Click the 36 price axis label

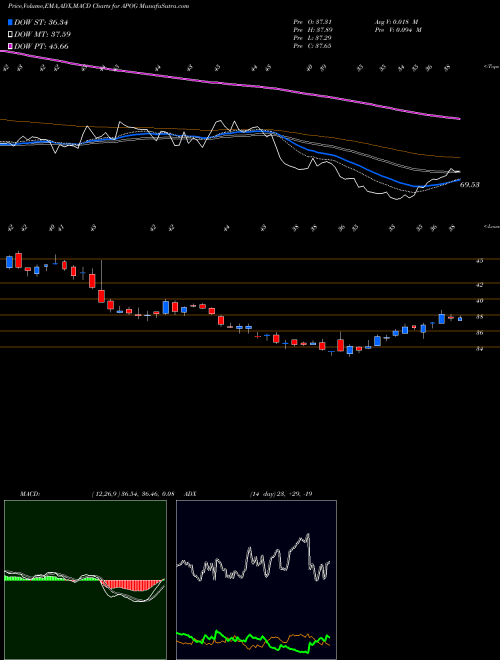pos(479,333)
